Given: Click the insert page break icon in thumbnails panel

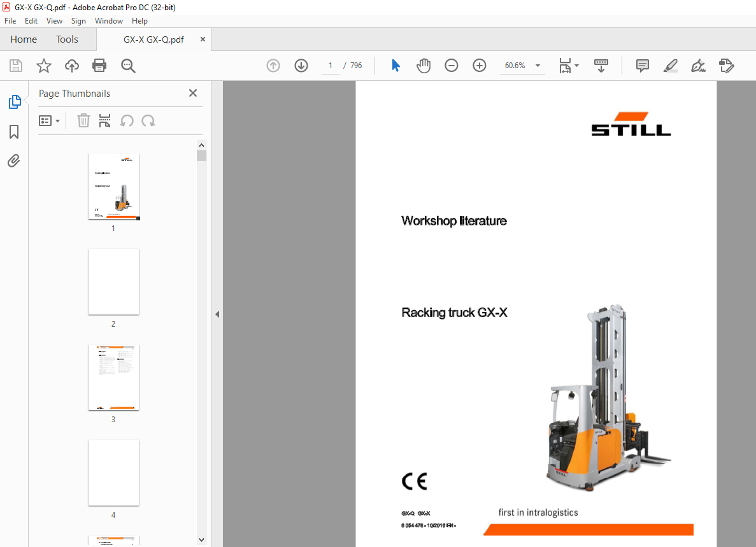Looking at the screenshot, I should (x=104, y=120).
